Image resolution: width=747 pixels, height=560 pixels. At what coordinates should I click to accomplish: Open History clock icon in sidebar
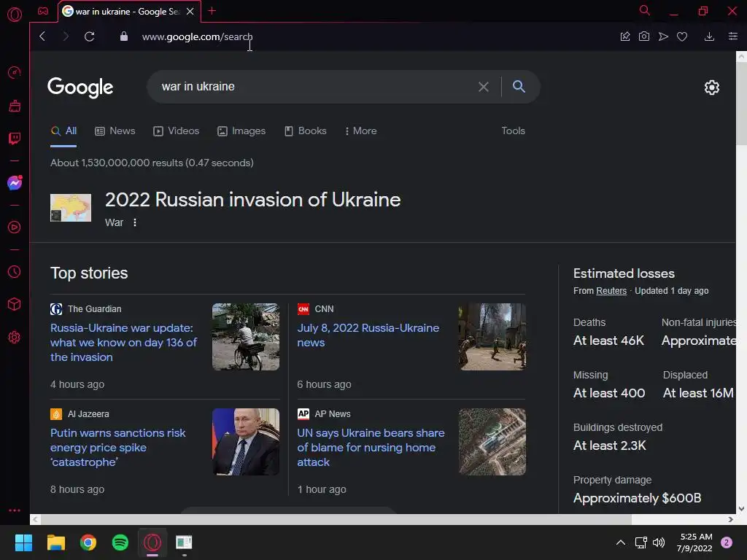[x=15, y=271]
